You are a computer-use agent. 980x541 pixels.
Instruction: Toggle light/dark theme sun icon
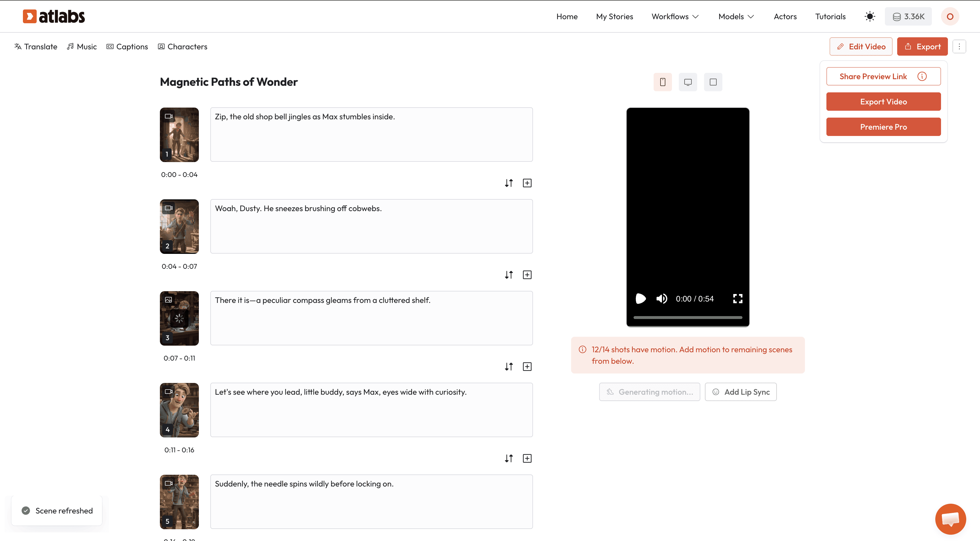click(870, 16)
